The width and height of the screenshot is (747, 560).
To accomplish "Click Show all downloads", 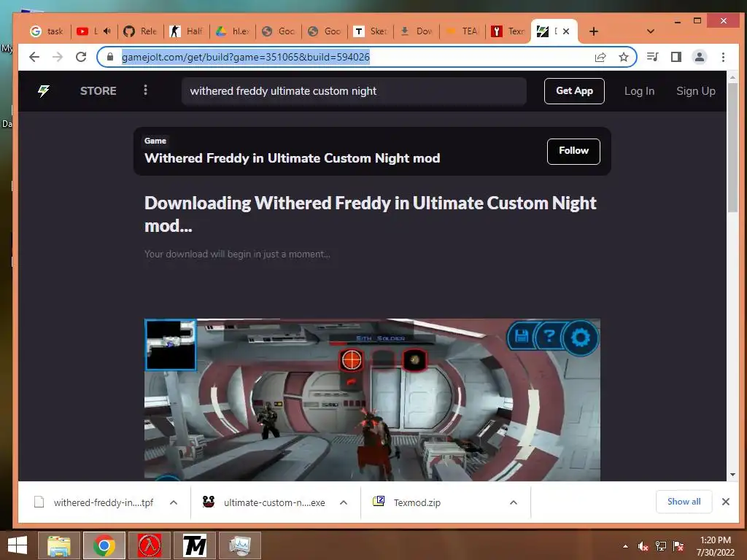I will coord(684,502).
